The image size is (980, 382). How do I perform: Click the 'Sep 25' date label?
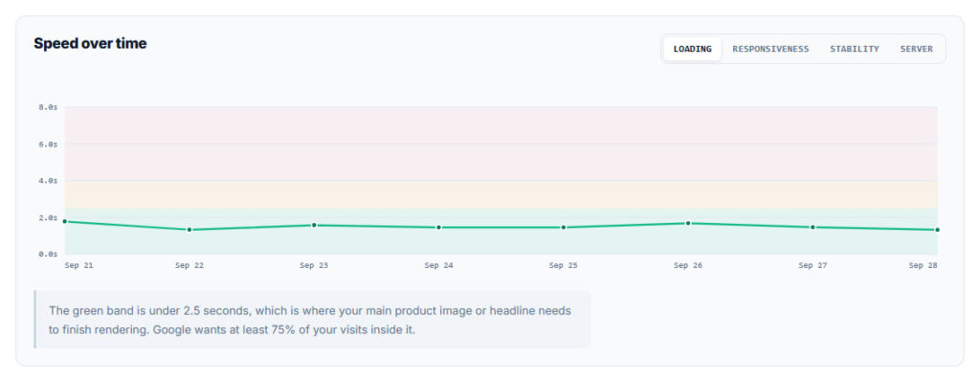(563, 266)
